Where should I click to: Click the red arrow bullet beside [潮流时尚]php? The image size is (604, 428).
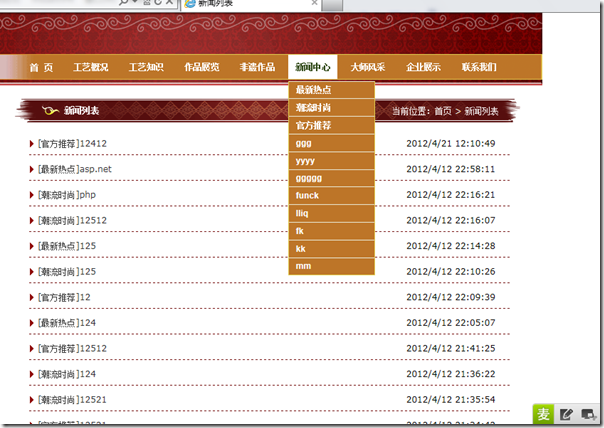32,195
